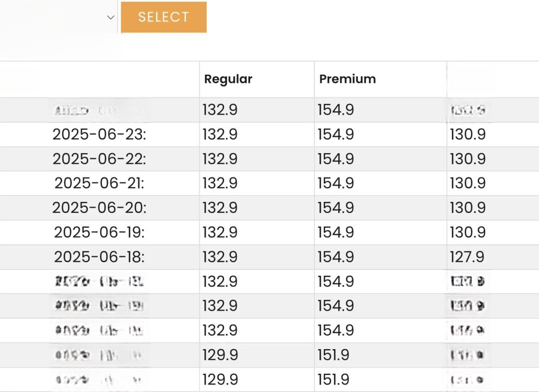The image size is (539, 392).
Task: Select the 2025-06-20 date cell
Action: point(99,208)
